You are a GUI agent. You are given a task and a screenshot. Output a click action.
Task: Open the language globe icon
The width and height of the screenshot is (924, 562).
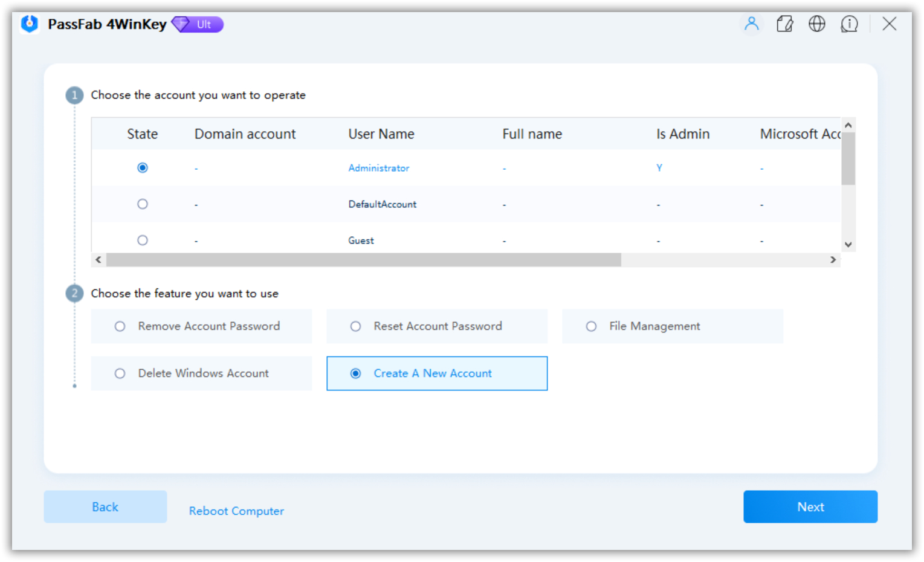pyautogui.click(x=816, y=24)
